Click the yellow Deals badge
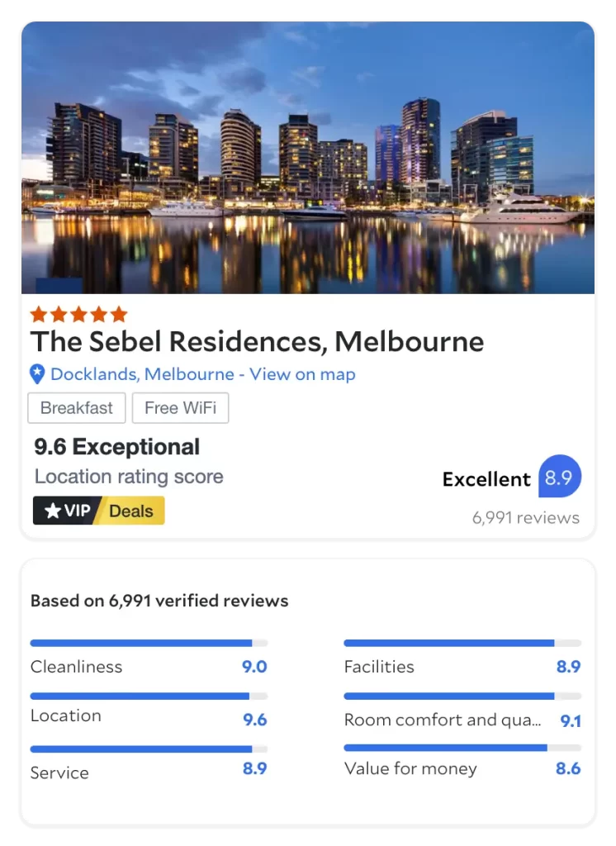 132,511
